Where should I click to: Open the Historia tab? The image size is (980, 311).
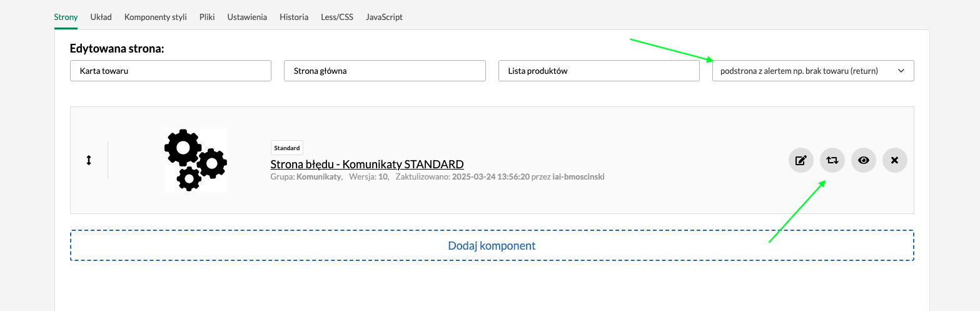(294, 17)
